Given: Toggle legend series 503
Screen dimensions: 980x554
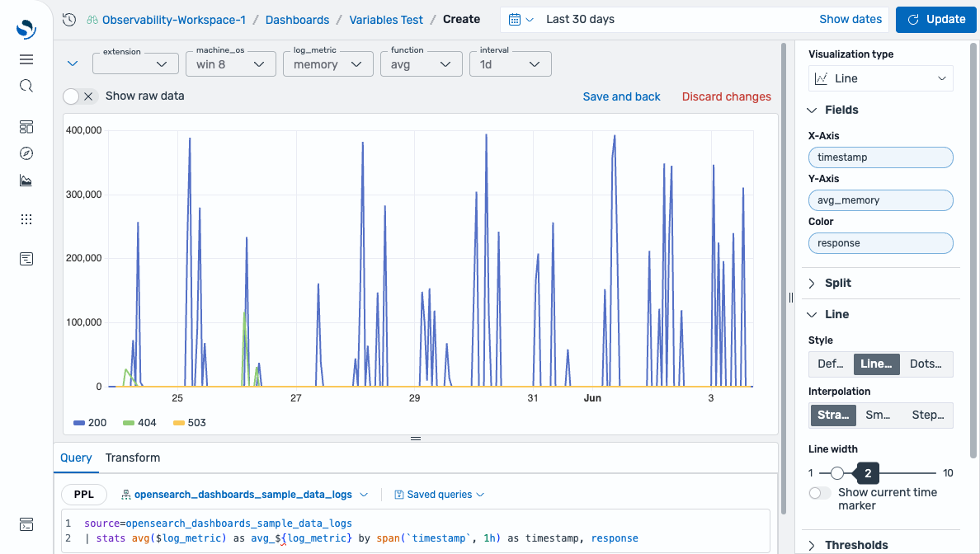Looking at the screenshot, I should (190, 423).
